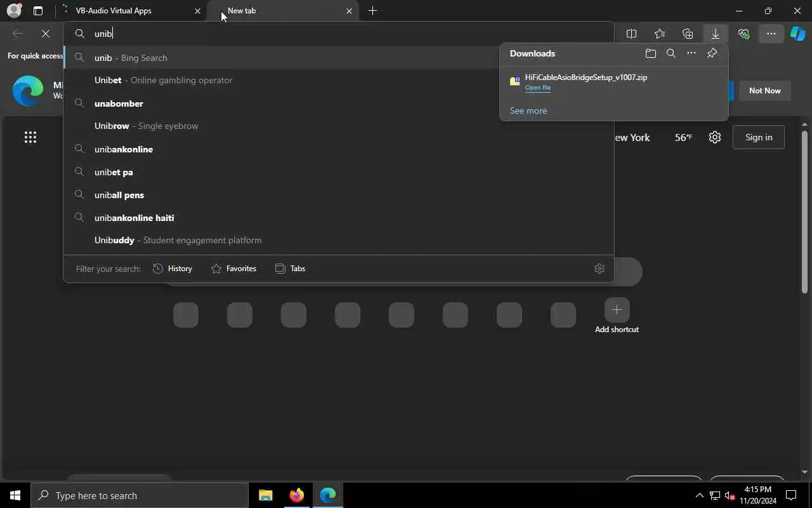Close the VB-Audio Virtual Apps tab
This screenshot has width=812, height=508.
pyautogui.click(x=197, y=11)
